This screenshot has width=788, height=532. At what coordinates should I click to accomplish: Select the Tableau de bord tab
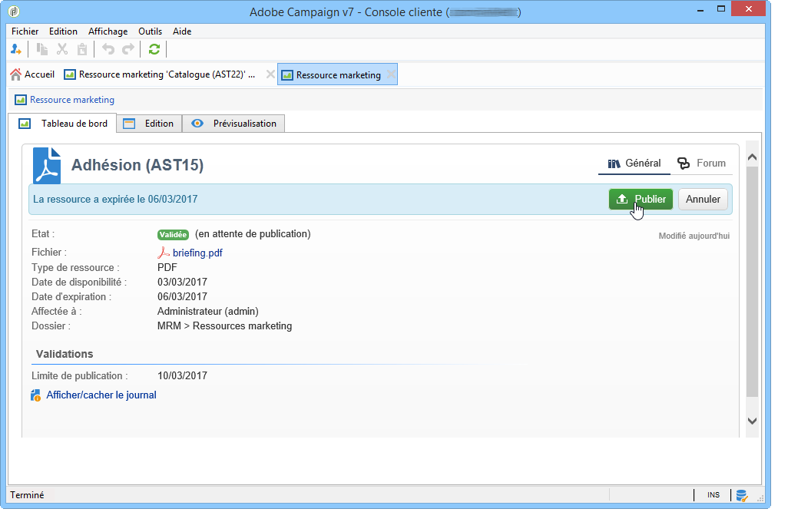click(x=63, y=124)
